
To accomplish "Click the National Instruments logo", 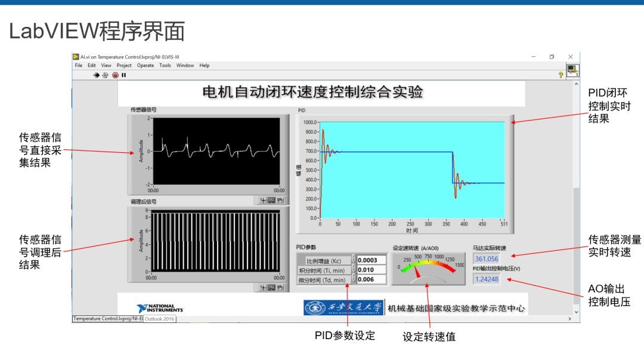I will [160, 308].
